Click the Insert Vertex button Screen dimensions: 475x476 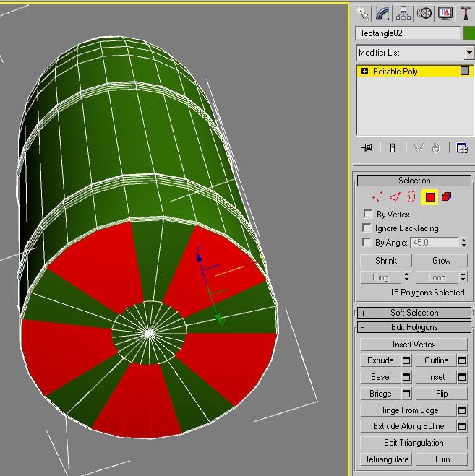pos(414,345)
